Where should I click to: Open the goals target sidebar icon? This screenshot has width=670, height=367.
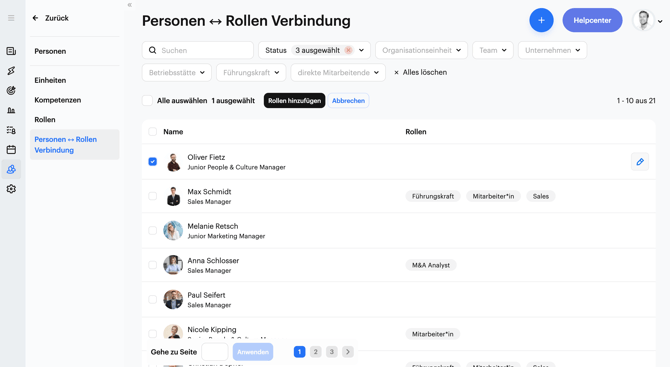click(11, 91)
